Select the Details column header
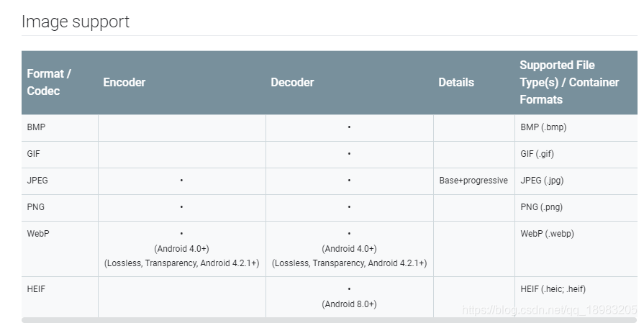 (456, 82)
